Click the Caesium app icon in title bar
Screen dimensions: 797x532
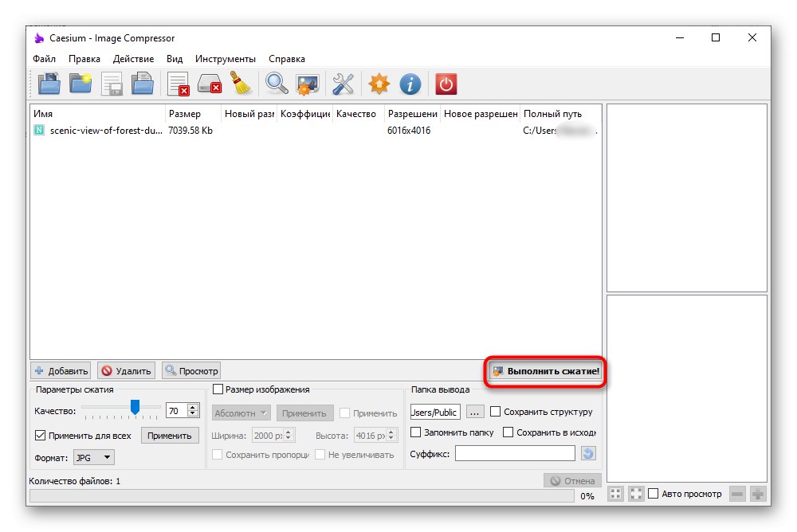[x=39, y=38]
